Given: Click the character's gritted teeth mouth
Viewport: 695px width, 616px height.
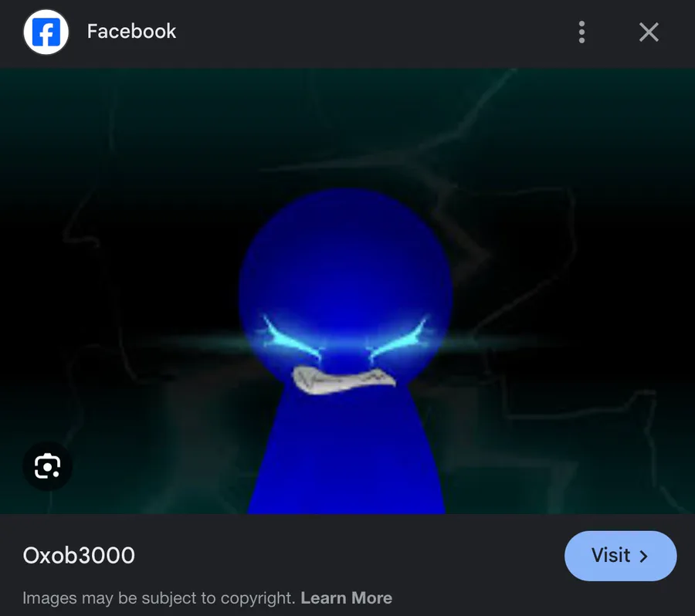Looking at the screenshot, I should [344, 381].
